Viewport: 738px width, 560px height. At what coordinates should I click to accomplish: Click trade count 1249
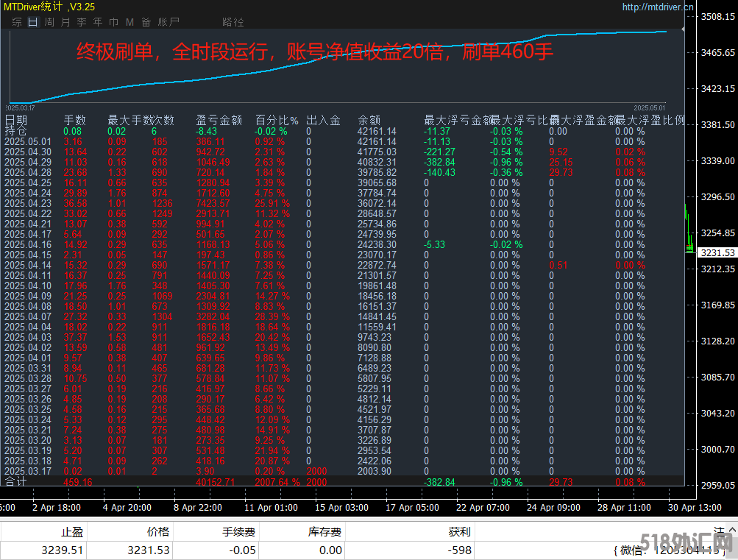click(162, 213)
